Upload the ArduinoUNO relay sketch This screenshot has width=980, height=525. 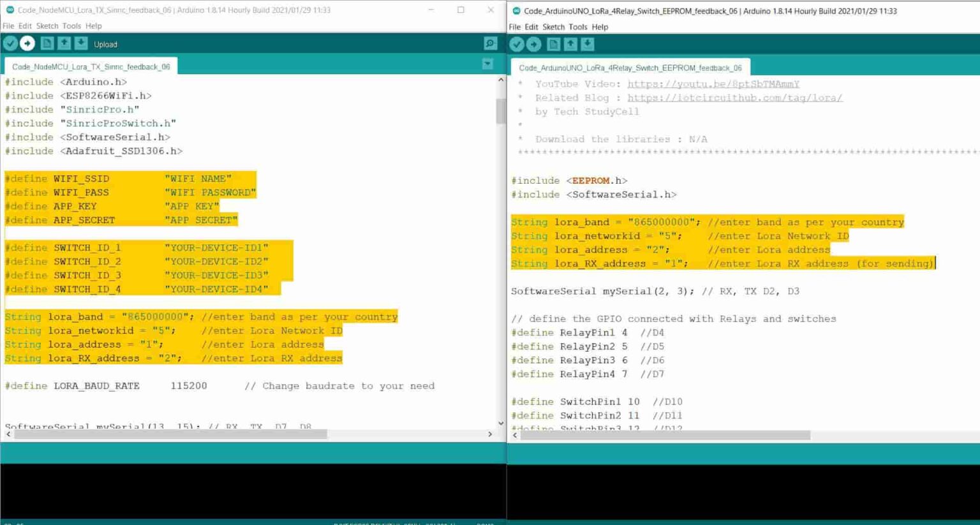click(x=533, y=44)
